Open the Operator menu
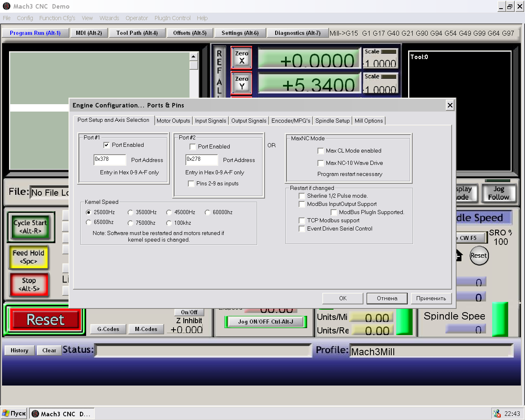This screenshot has width=525, height=420. (x=137, y=18)
